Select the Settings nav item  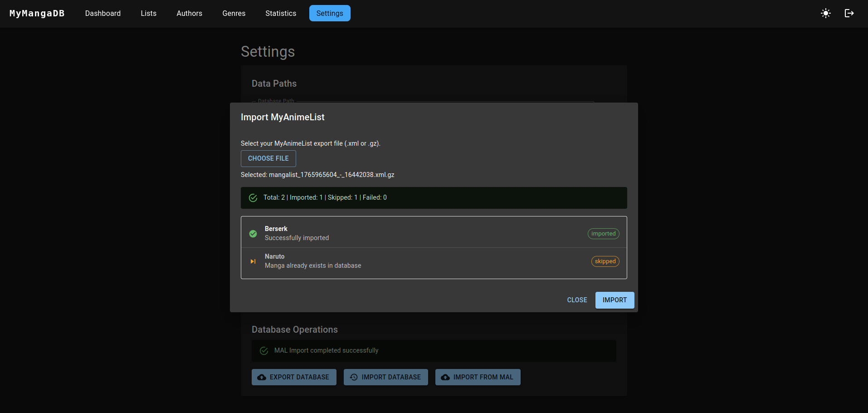(330, 13)
